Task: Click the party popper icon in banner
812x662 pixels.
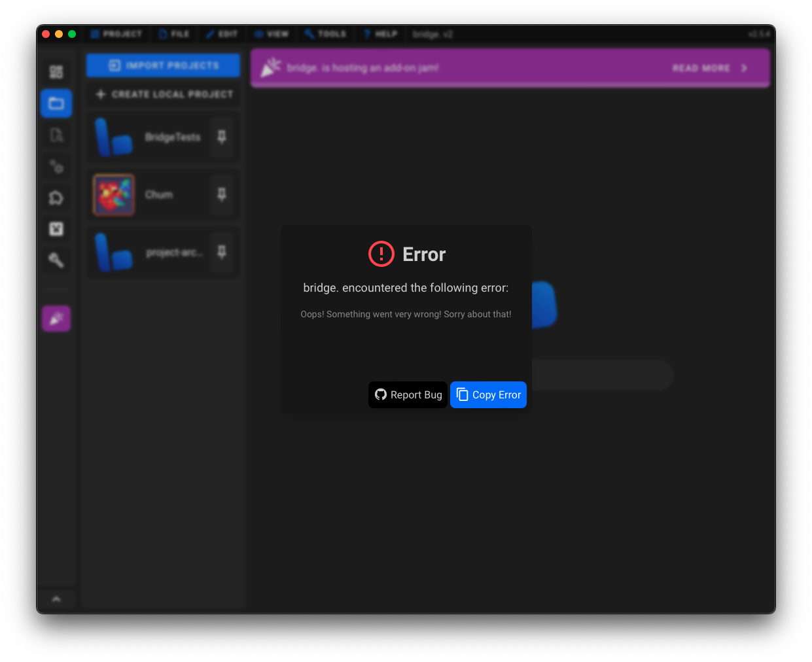Action: 271,67
